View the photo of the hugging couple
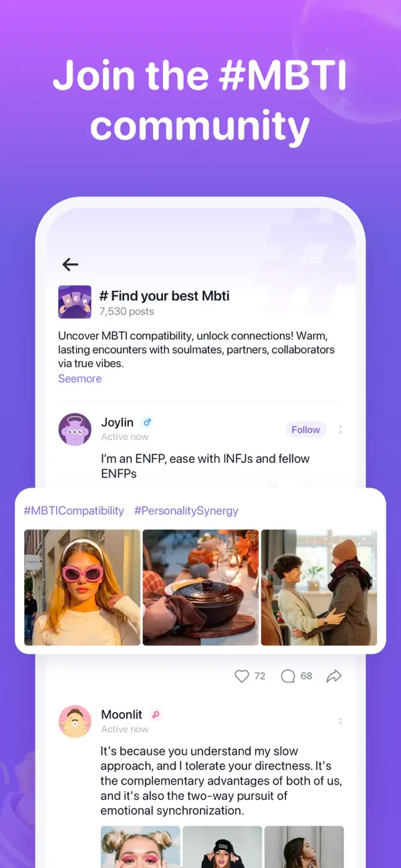This screenshot has height=868, width=401. (319, 587)
